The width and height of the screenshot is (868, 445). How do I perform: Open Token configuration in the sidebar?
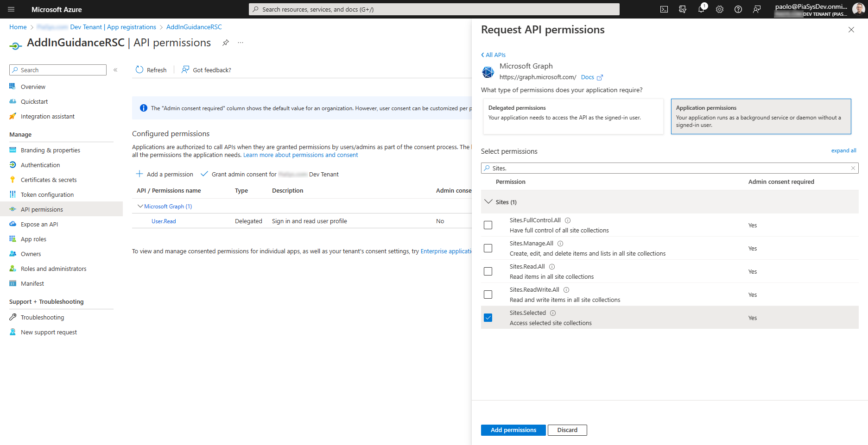46,194
